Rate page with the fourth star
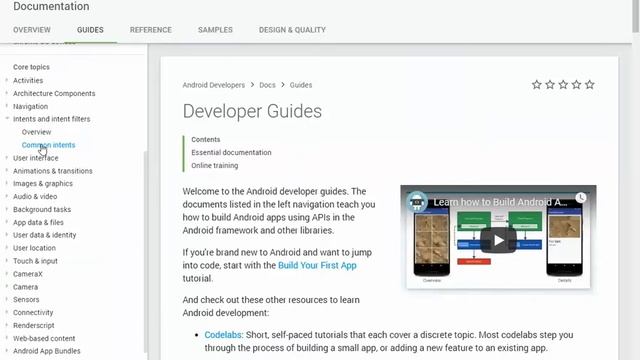The image size is (640, 360). pyautogui.click(x=576, y=84)
